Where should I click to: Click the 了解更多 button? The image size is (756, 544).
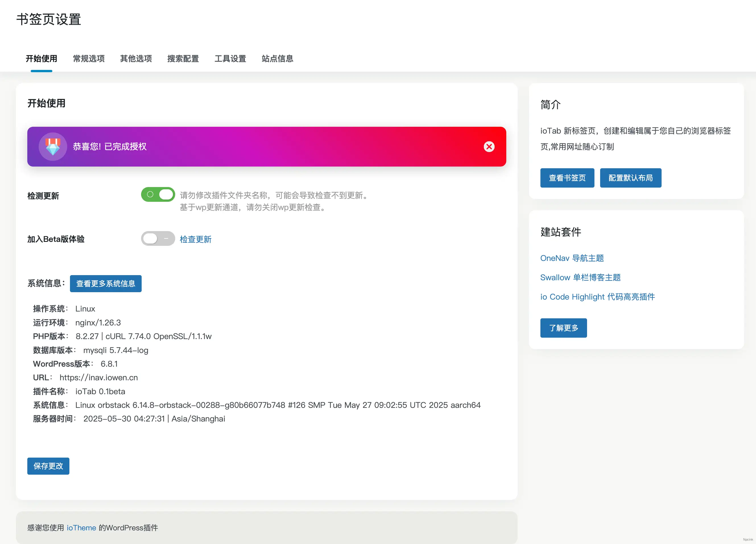click(x=563, y=328)
